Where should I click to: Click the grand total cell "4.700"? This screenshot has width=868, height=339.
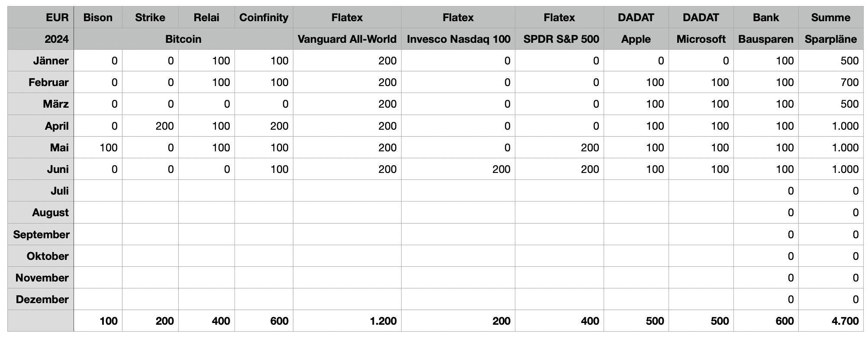[x=844, y=321]
